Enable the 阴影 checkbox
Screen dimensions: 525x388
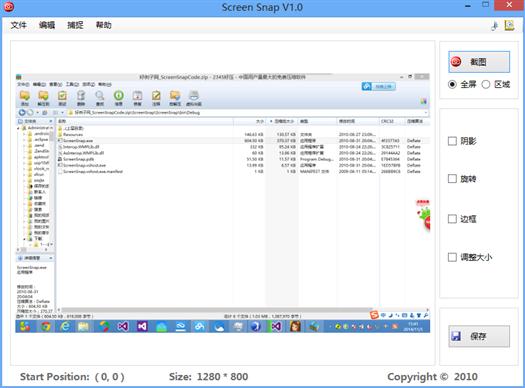tap(452, 141)
